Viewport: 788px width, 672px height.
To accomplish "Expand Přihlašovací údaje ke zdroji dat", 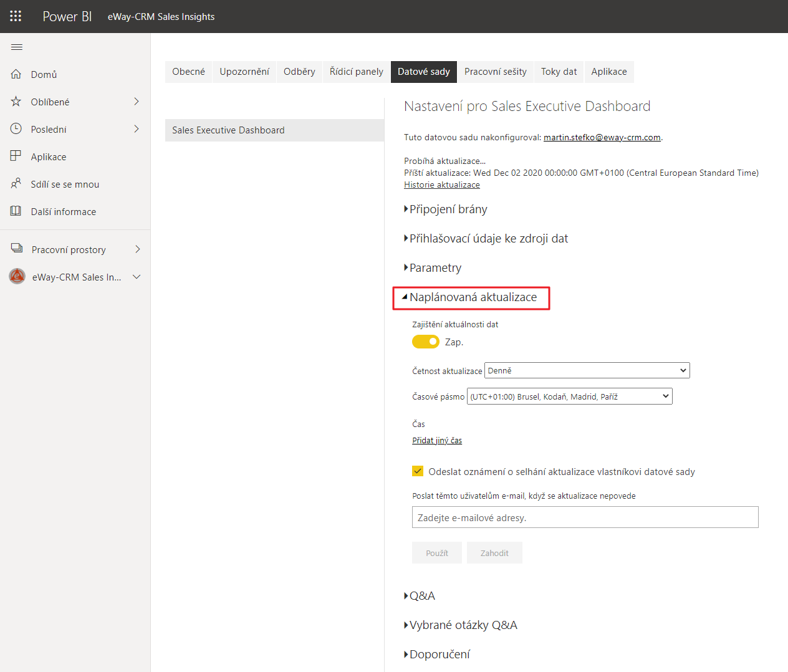I will click(x=486, y=239).
